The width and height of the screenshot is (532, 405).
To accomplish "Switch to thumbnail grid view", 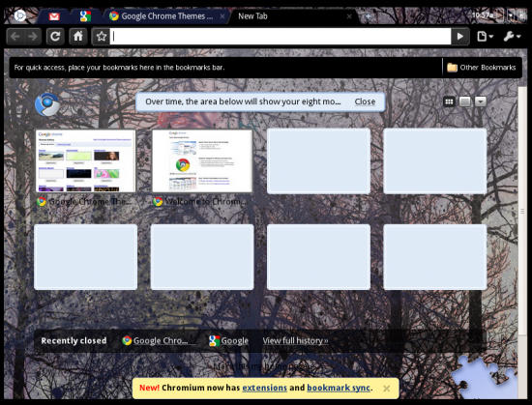I will [449, 101].
